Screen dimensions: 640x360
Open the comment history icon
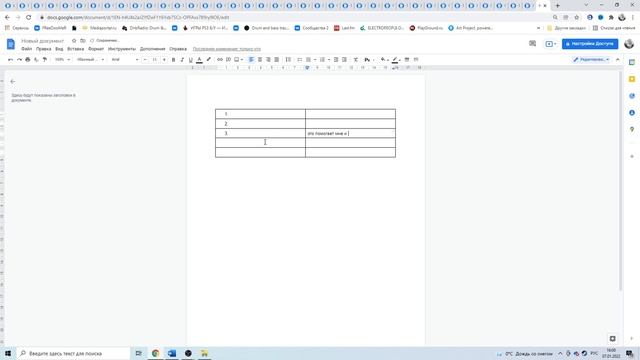tap(532, 43)
